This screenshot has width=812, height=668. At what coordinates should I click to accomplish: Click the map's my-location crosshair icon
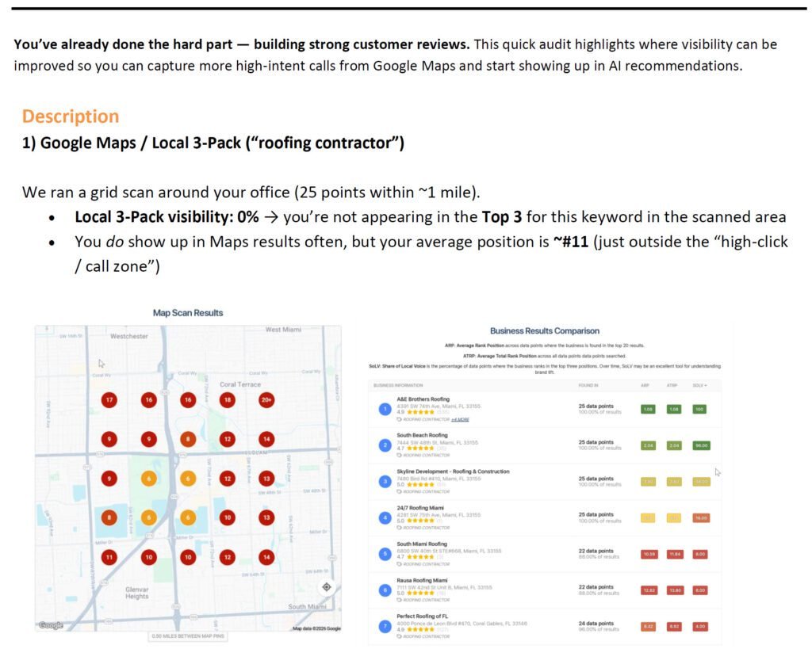[x=326, y=587]
